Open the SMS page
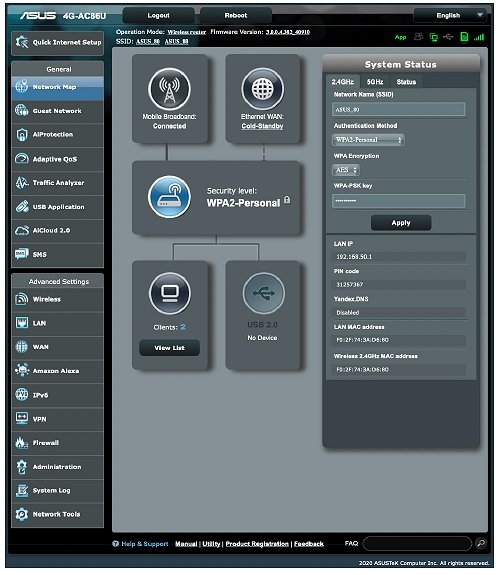 pos(58,254)
